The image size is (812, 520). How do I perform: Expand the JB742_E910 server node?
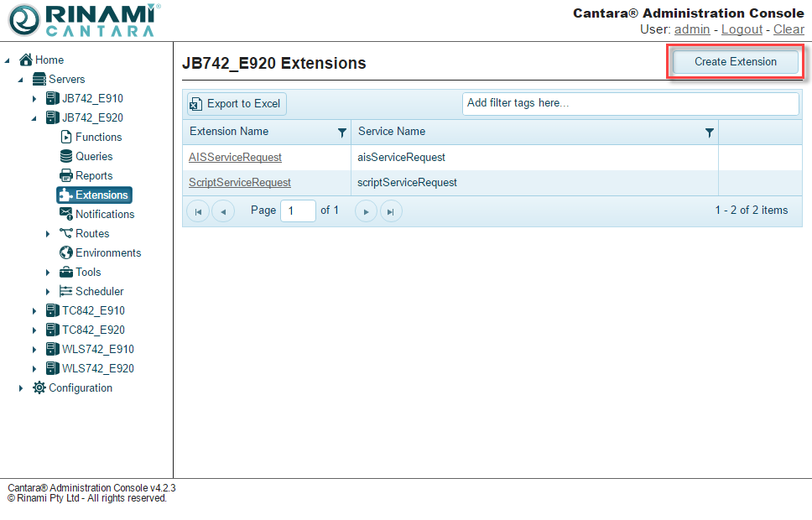[x=34, y=99]
